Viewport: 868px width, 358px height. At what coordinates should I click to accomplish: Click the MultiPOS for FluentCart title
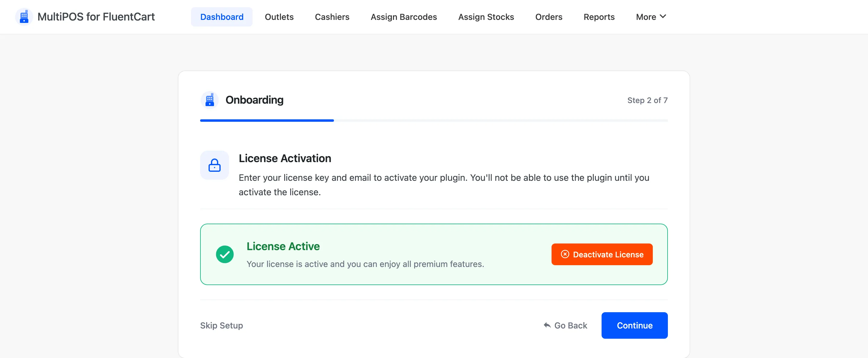(96, 17)
